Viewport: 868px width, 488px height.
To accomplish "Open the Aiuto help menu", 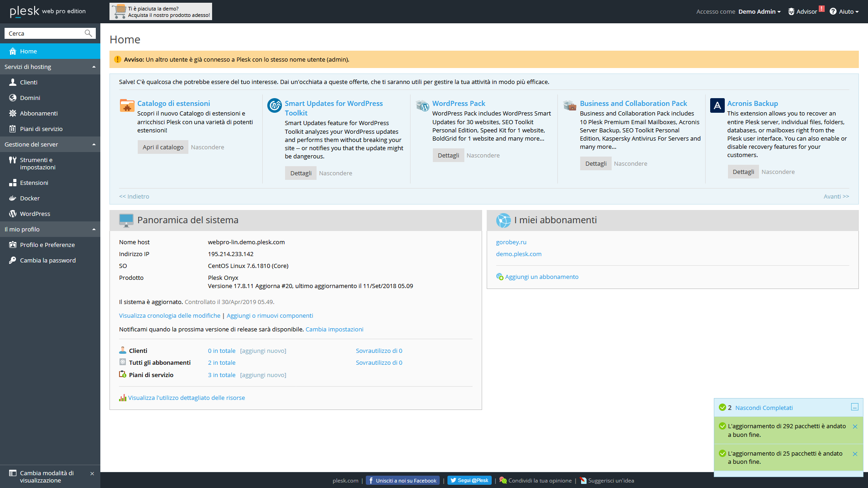I will 844,11.
